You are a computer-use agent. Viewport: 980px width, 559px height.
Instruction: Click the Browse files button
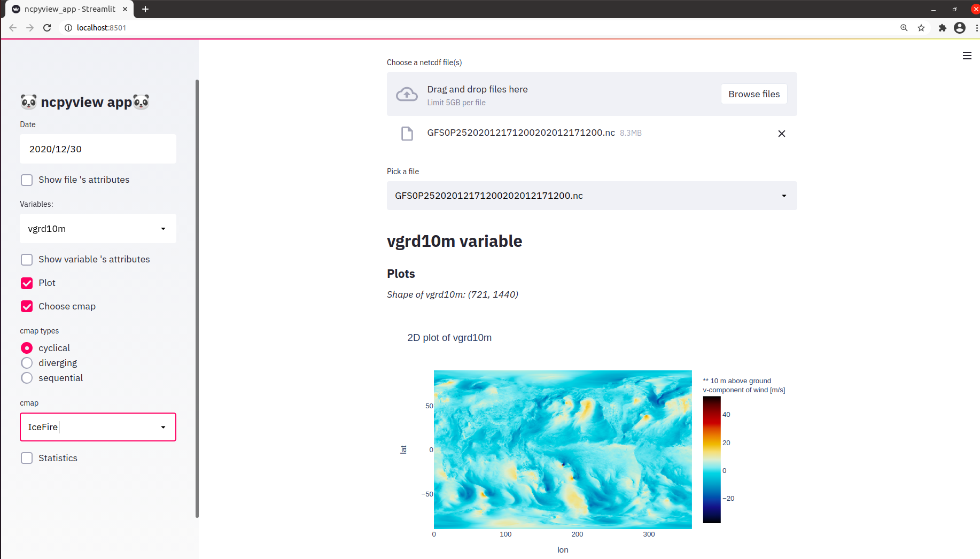pos(753,94)
